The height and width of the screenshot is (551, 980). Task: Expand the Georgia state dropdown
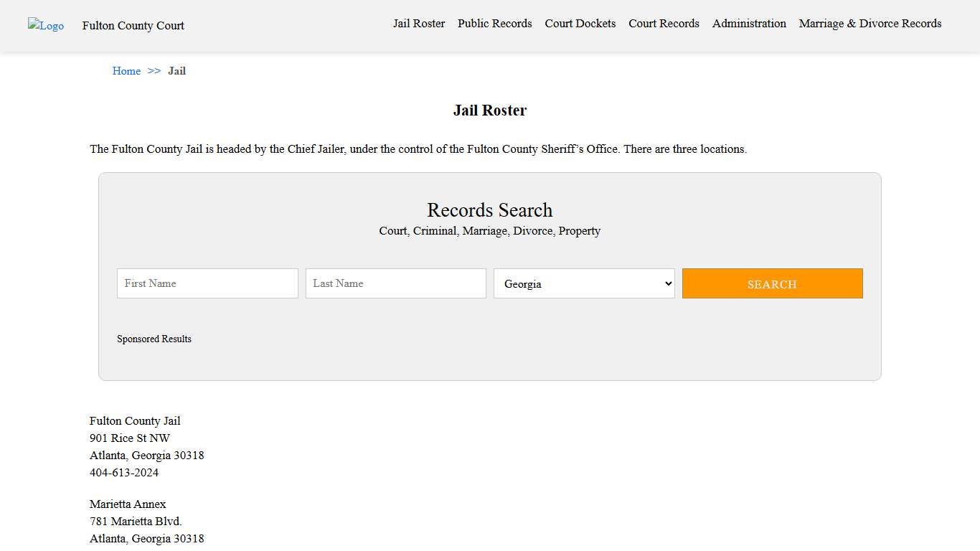click(584, 283)
